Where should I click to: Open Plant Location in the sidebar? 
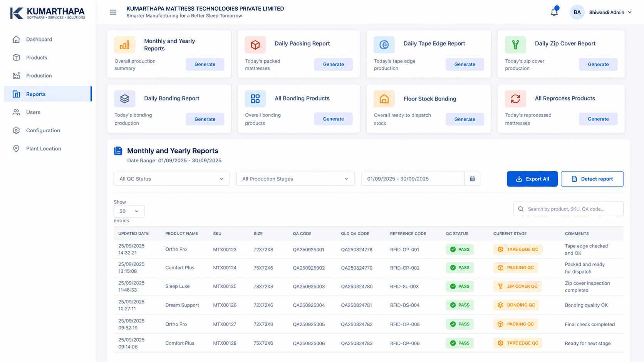(47, 148)
